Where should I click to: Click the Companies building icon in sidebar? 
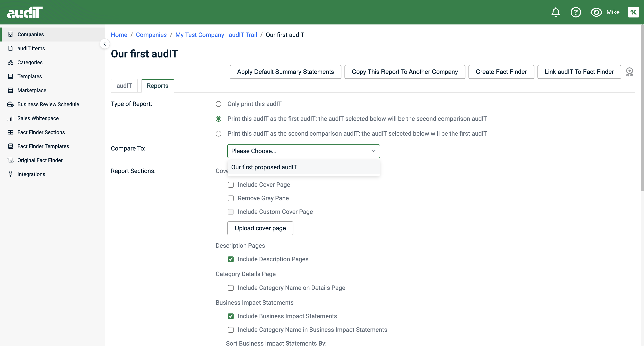click(x=10, y=34)
